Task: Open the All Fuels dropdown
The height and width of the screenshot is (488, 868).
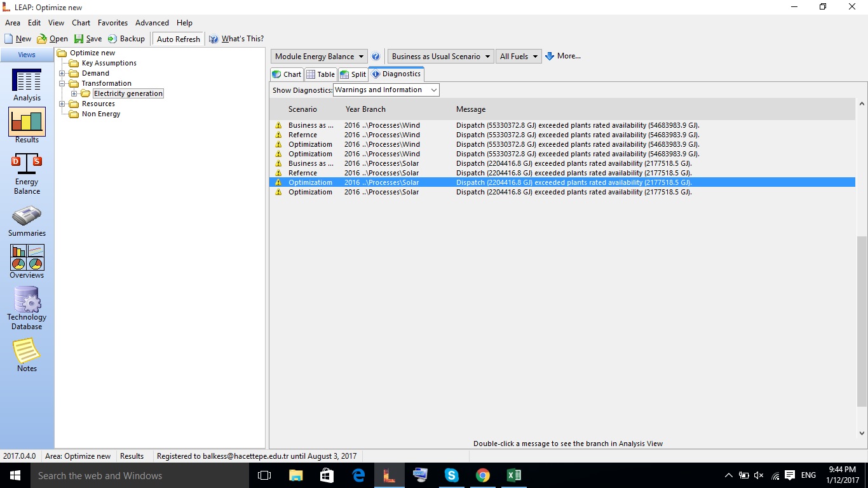Action: (519, 57)
